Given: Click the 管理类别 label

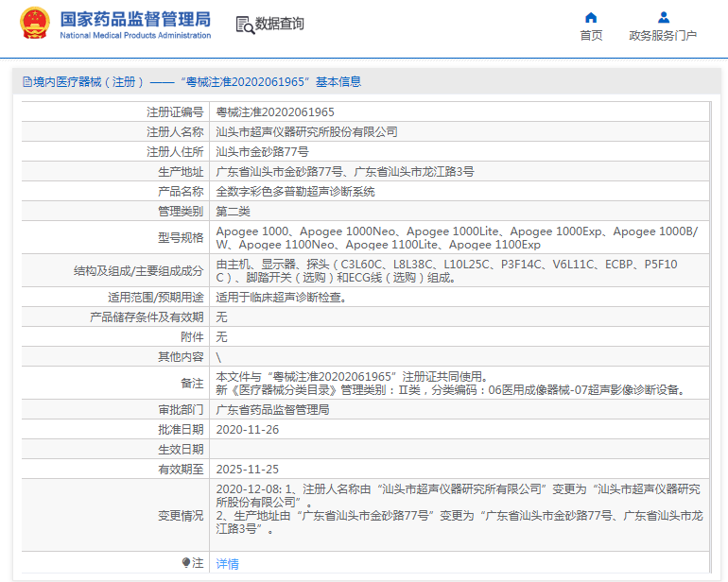Looking at the screenshot, I should pyautogui.click(x=181, y=212).
